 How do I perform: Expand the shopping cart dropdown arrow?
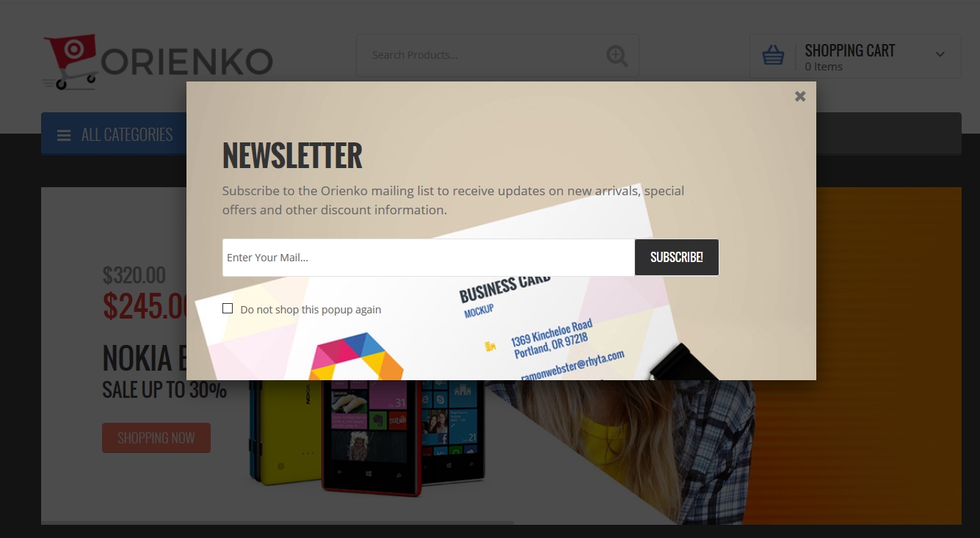pyautogui.click(x=940, y=54)
